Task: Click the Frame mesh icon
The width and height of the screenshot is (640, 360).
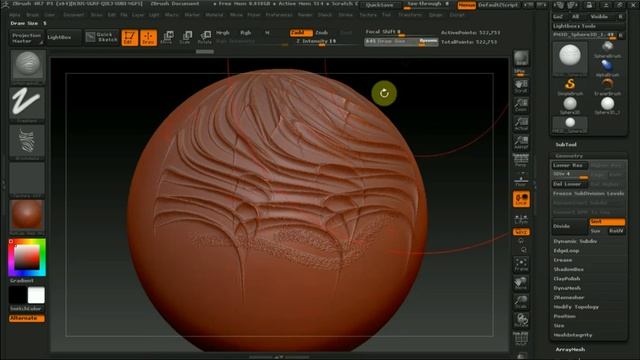Action: 521,264
